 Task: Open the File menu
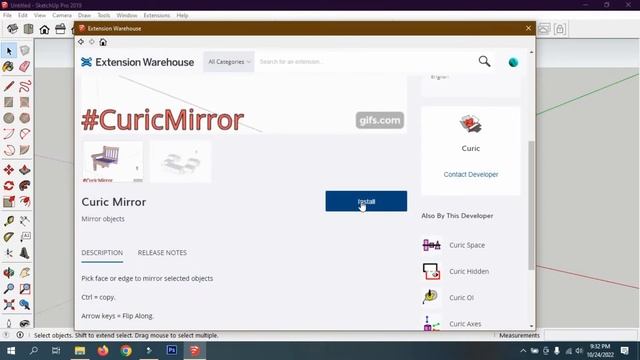tap(7, 15)
